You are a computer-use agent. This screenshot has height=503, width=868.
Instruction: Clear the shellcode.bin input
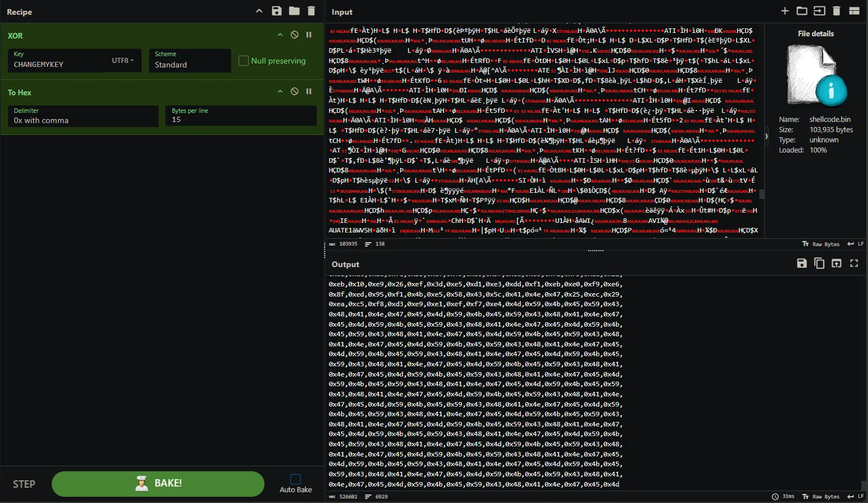837,11
